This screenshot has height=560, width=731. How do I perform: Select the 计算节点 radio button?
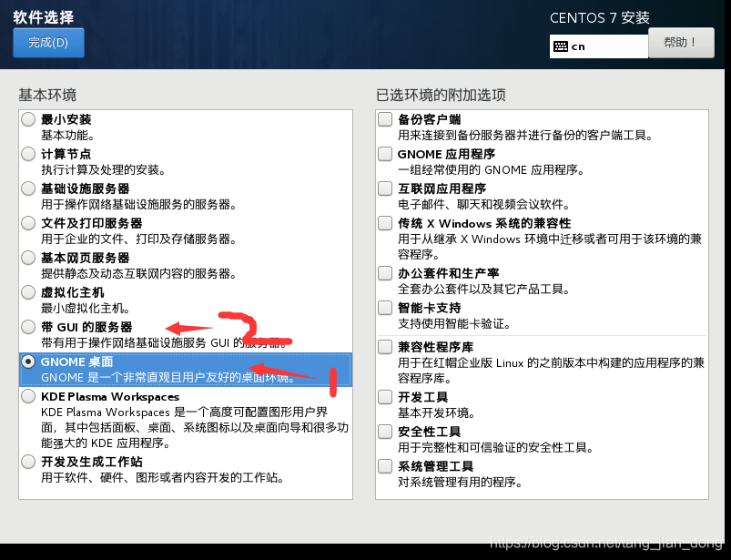[28, 154]
